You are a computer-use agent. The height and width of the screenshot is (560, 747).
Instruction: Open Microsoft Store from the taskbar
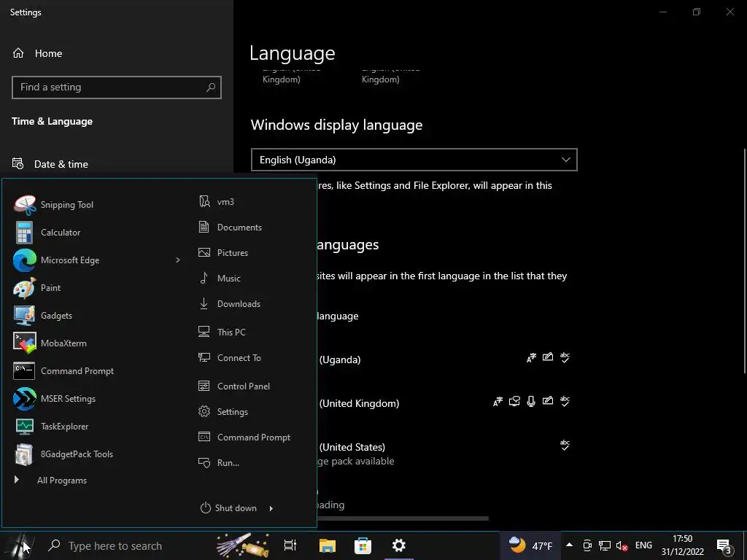[363, 545]
